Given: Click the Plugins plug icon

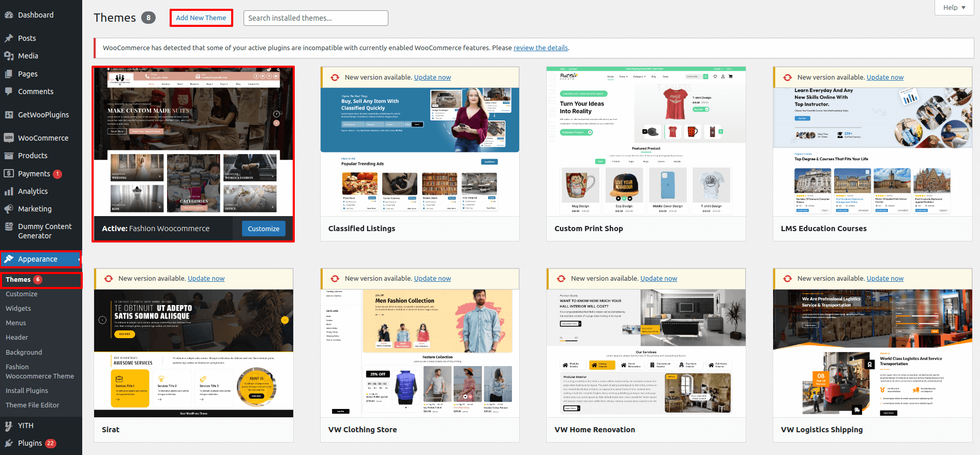Looking at the screenshot, I should pyautogui.click(x=9, y=443).
